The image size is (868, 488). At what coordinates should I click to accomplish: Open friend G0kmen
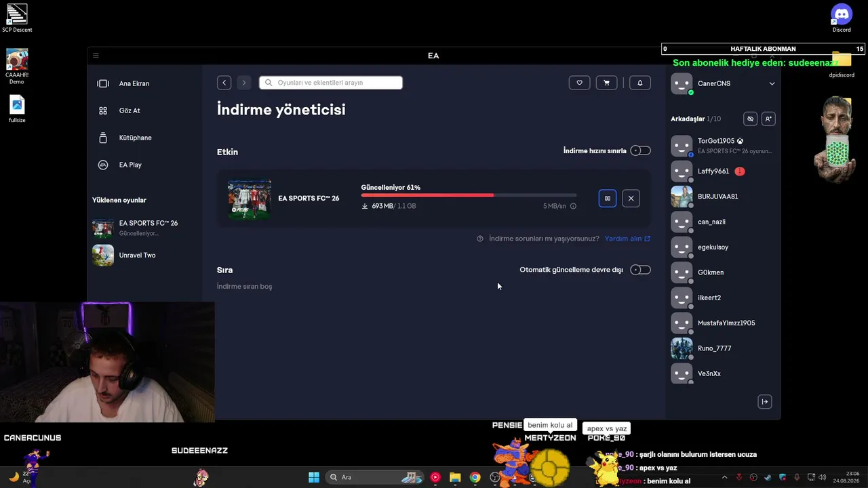coord(723,272)
